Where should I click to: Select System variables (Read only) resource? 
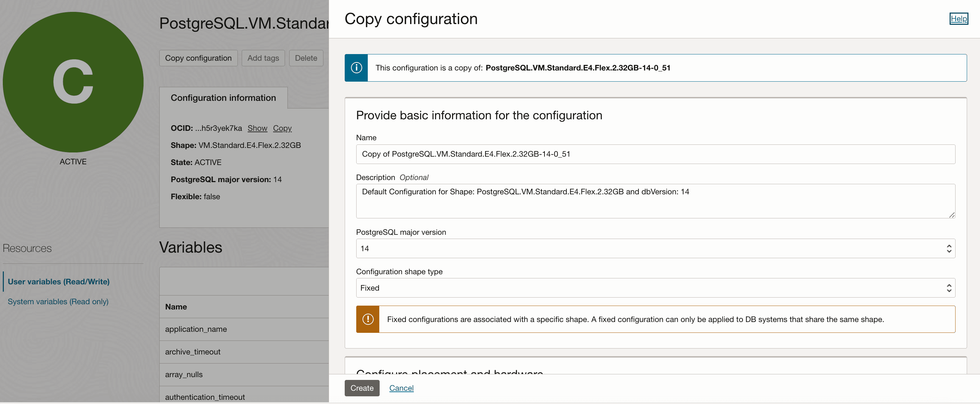pos(58,301)
